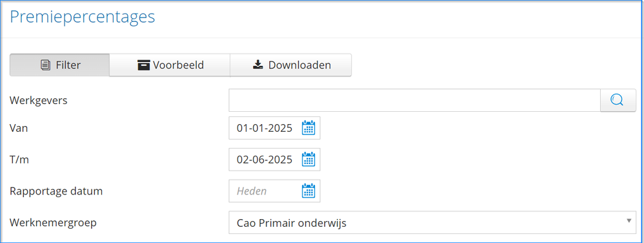Image resolution: width=644 pixels, height=243 pixels.
Task: Open the Cao Primair onderwijs combo box
Action: point(432,222)
